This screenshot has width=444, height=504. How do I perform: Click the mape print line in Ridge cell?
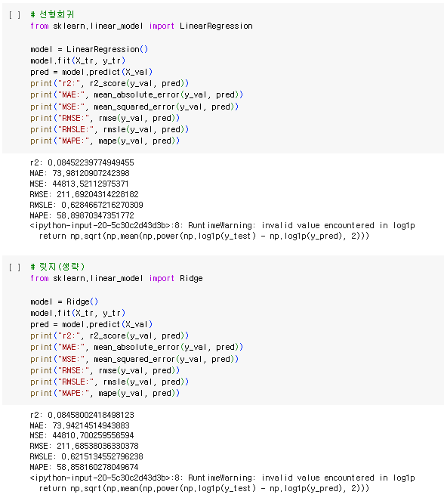pos(105,393)
